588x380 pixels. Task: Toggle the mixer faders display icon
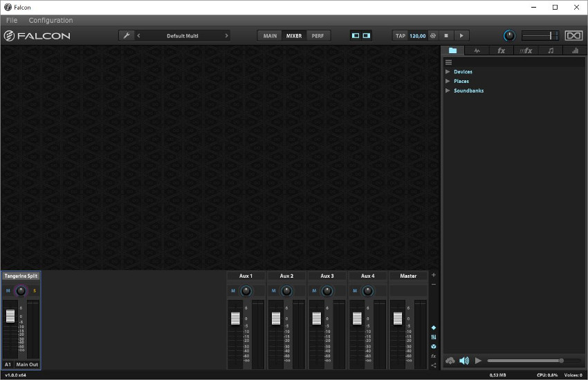tap(434, 337)
